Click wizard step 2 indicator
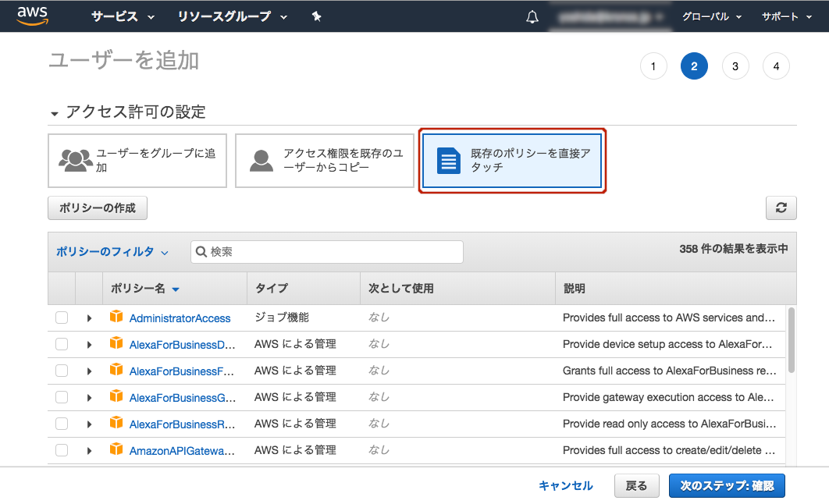This screenshot has width=829, height=504. (694, 66)
